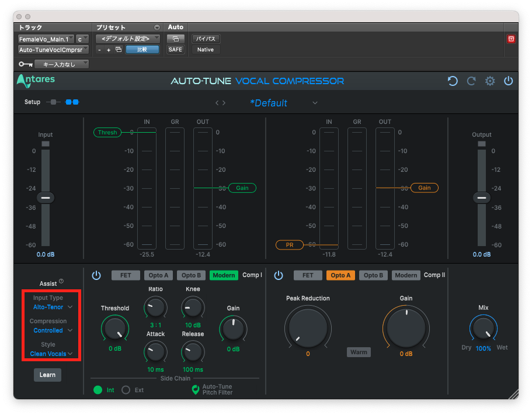
Task: Click the Auto-Tune Pitch Filter icon
Action: pos(196,389)
